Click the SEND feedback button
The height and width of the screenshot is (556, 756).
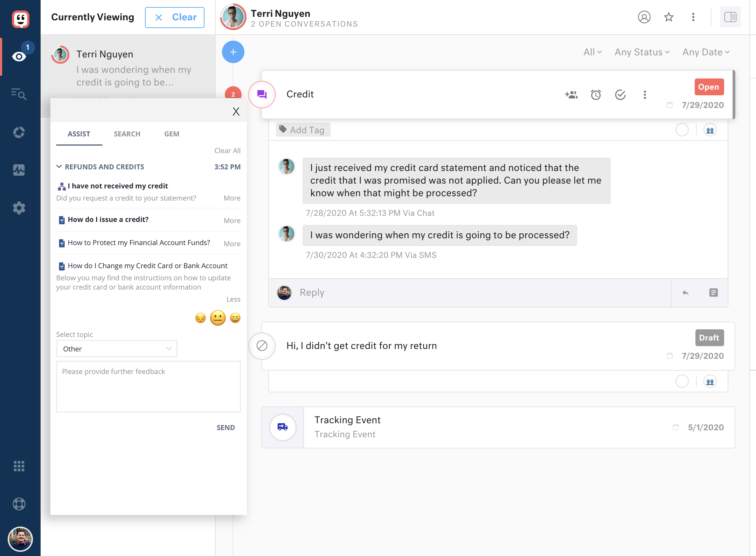point(226,427)
